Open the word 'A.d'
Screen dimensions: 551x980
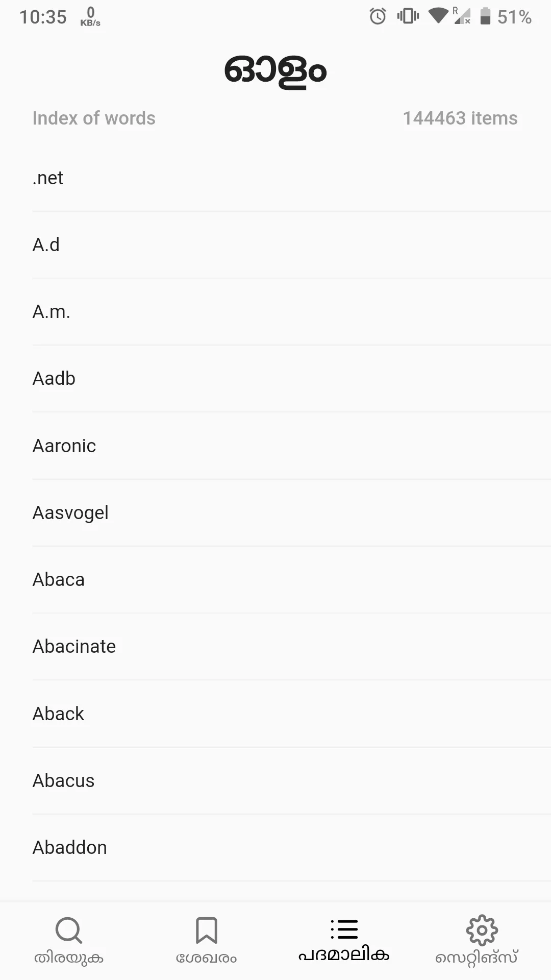(46, 245)
